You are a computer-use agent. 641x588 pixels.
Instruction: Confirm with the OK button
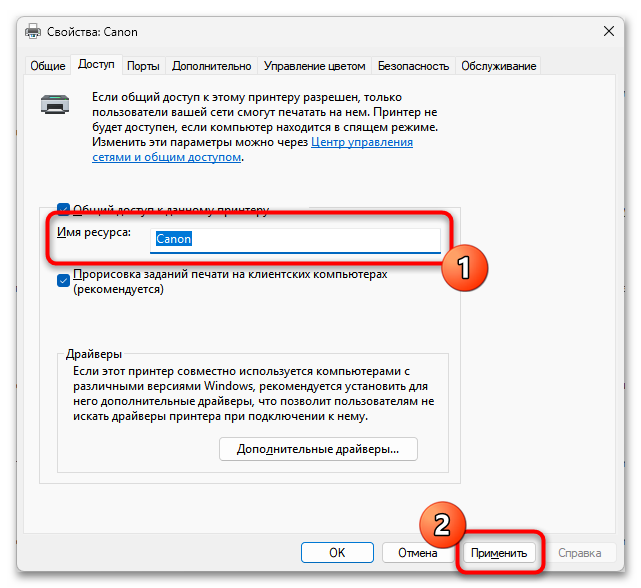pyautogui.click(x=337, y=553)
